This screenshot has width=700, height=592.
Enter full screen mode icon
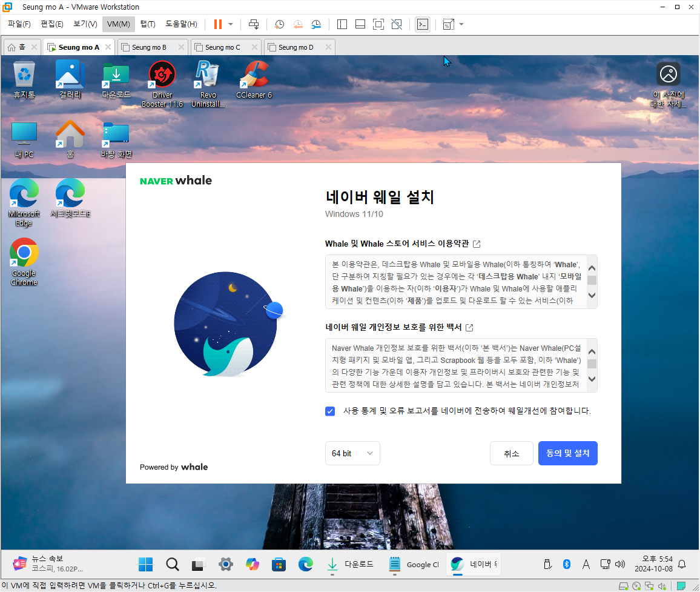378,24
